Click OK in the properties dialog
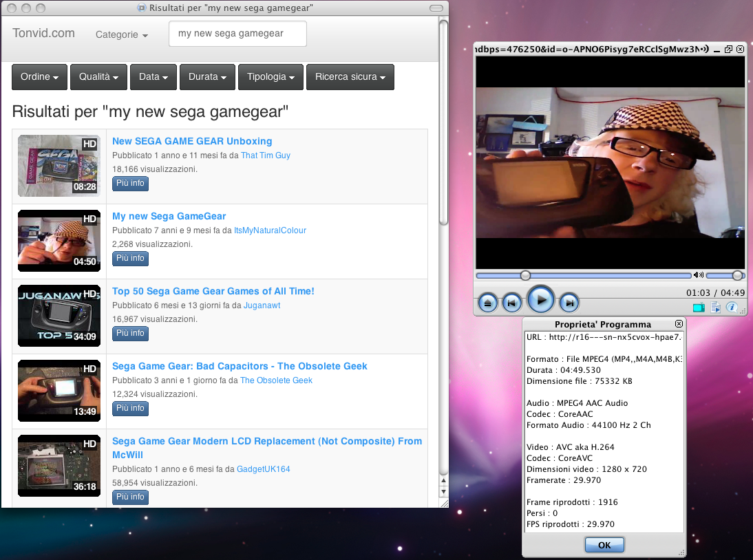Viewport: 753px width, 560px height. [604, 545]
